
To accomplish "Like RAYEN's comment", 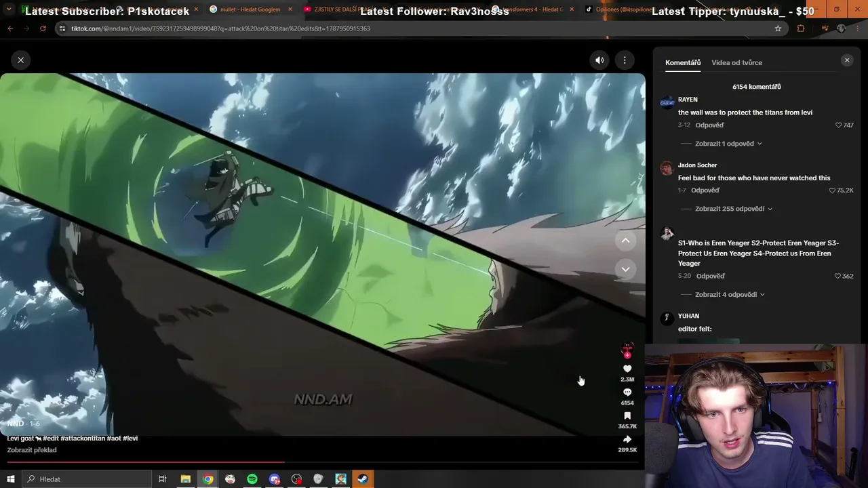I will pos(839,125).
